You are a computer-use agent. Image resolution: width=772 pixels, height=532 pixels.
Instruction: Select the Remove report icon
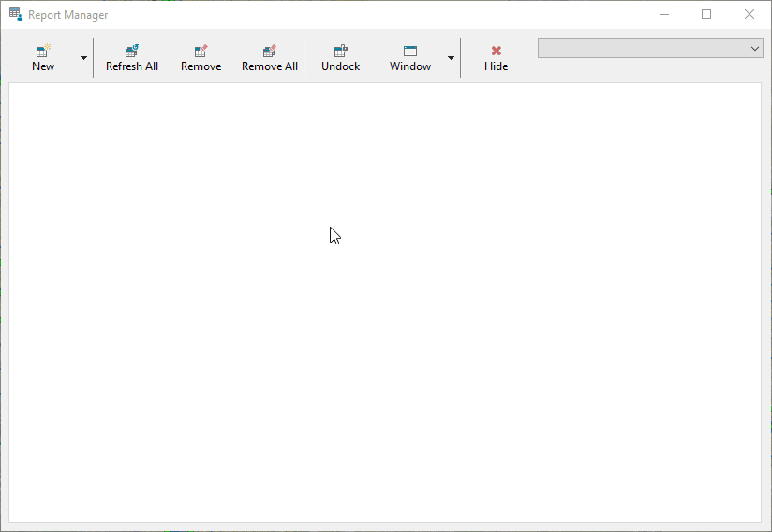tap(200, 51)
